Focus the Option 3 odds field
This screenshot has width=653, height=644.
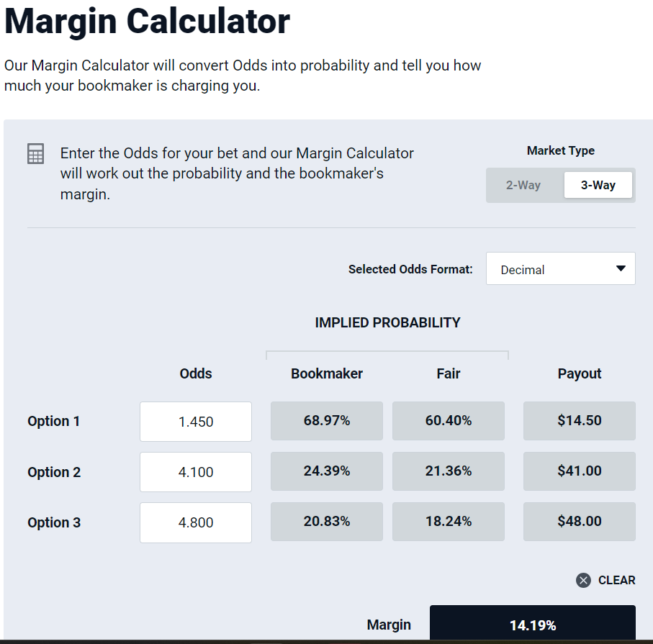[x=196, y=522]
